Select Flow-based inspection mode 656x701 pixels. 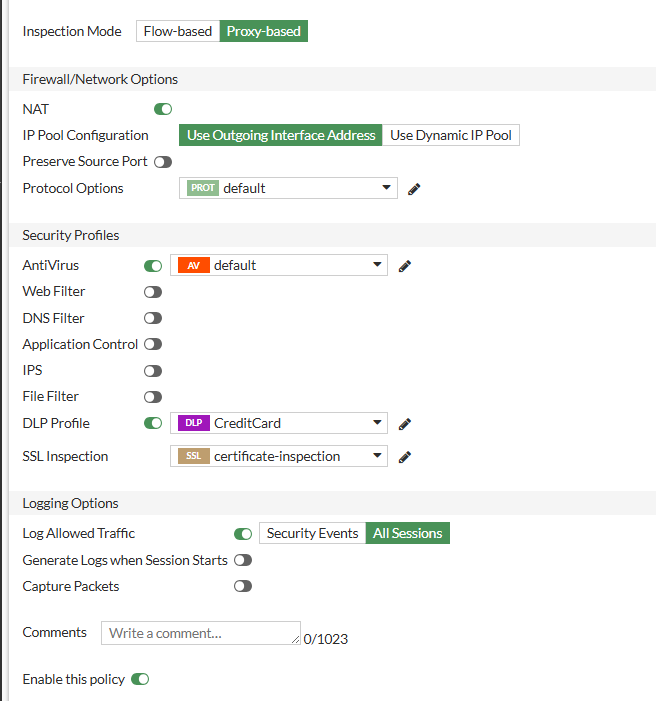click(x=178, y=31)
